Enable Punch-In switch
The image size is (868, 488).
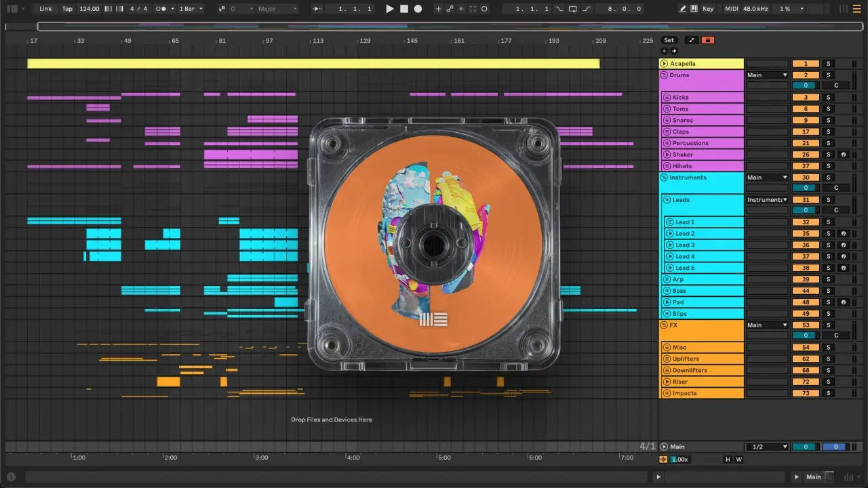(x=559, y=9)
